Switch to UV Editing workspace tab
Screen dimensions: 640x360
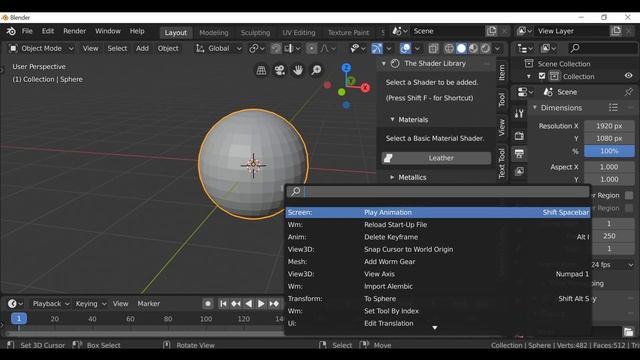click(x=299, y=33)
